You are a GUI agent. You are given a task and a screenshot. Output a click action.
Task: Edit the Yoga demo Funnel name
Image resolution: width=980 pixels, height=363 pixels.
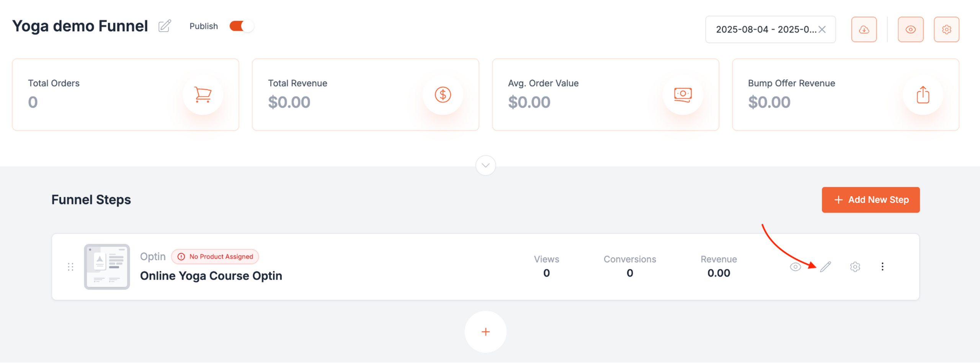165,26
